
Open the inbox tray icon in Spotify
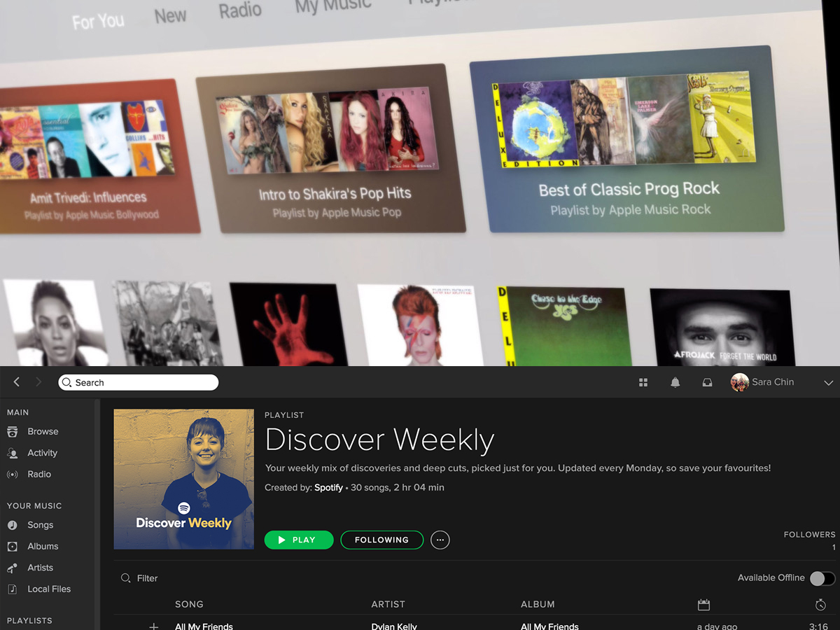tap(707, 382)
